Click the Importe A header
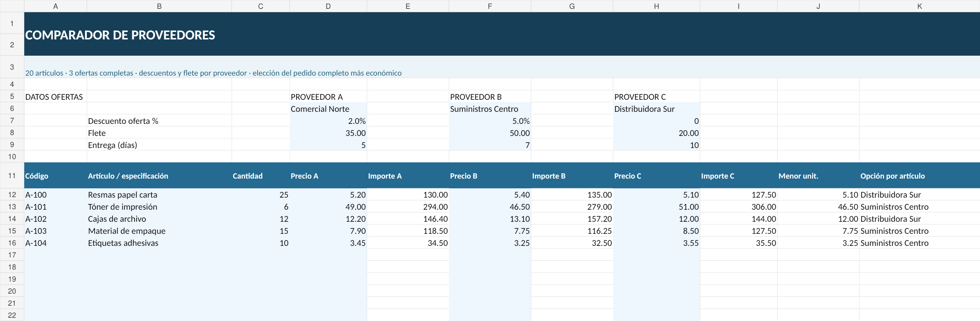Viewport: 980px width, 321px height. click(x=408, y=175)
